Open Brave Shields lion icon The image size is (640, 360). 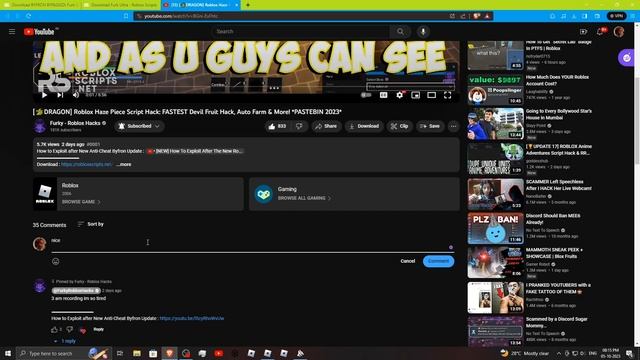coord(476,16)
